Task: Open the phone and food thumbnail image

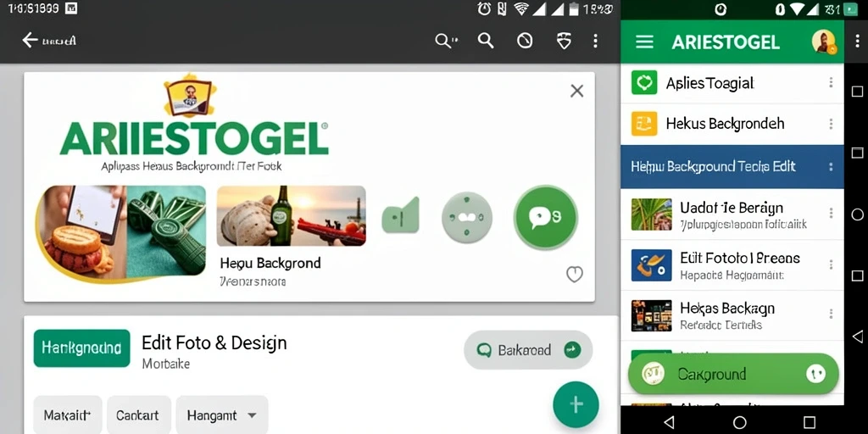Action: [120, 232]
